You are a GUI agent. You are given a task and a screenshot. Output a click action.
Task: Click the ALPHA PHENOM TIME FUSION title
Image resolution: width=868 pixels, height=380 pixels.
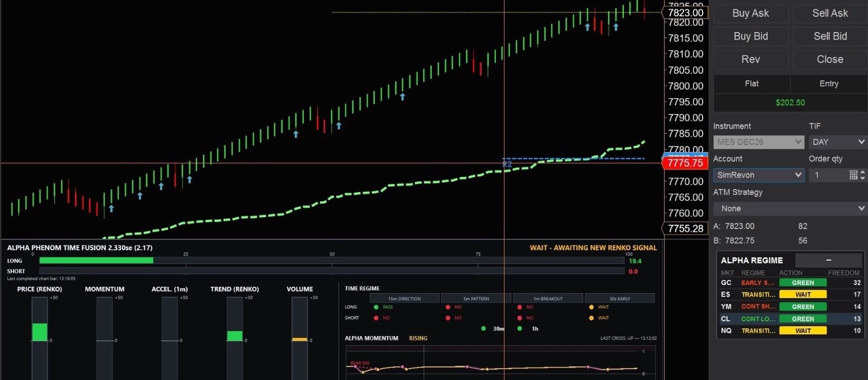click(x=80, y=248)
